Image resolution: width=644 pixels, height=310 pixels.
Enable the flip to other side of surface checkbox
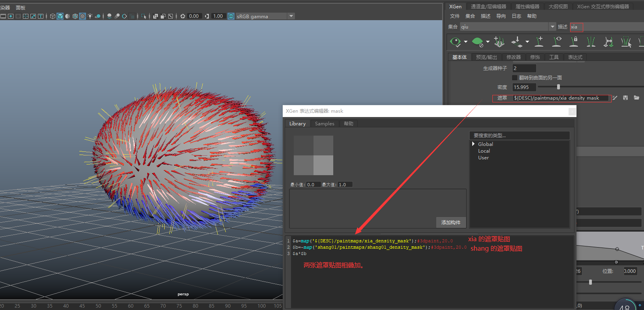[514, 78]
